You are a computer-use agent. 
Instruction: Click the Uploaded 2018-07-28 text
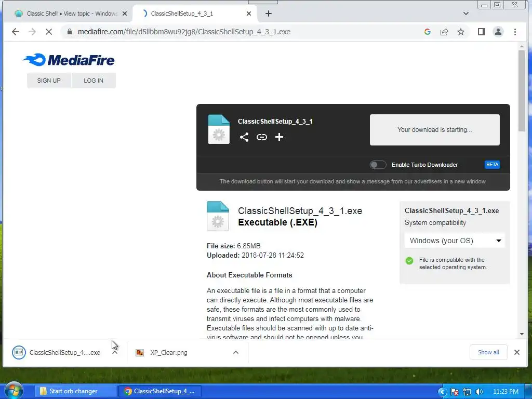[255, 256]
